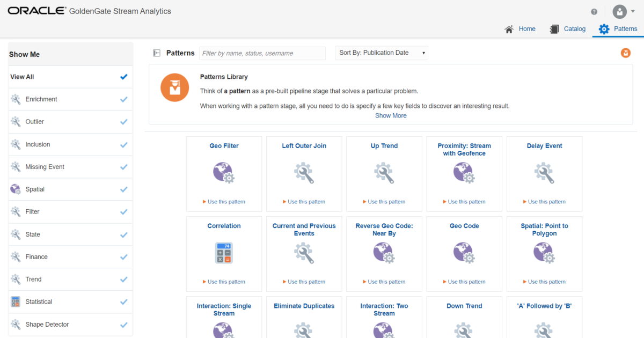The height and width of the screenshot is (338, 644).
Task: Use this pattern under Geo Code
Action: (x=464, y=282)
